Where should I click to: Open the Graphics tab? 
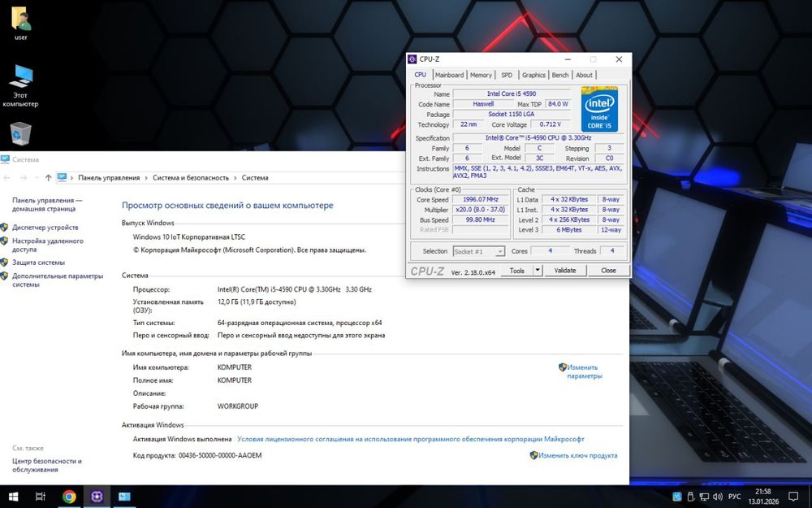pos(533,75)
